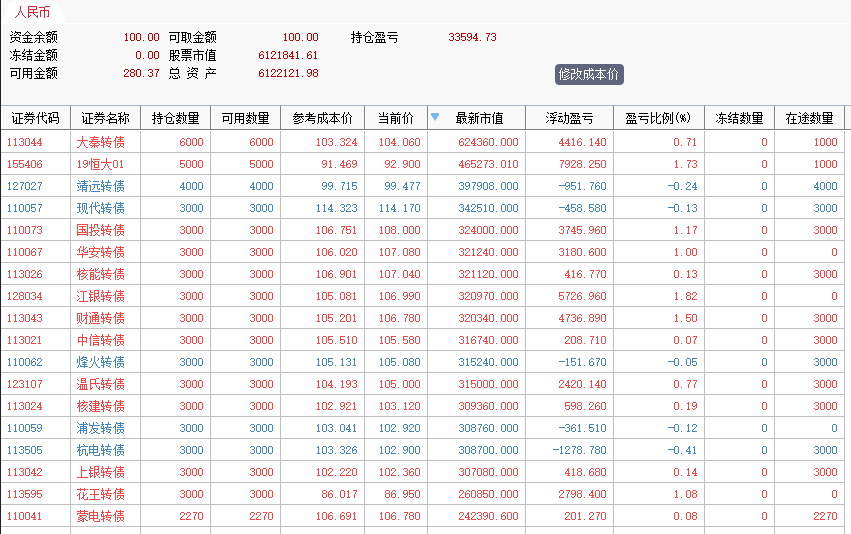The height and width of the screenshot is (534, 851).
Task: Click the 在途数量 column header
Action: (809, 118)
